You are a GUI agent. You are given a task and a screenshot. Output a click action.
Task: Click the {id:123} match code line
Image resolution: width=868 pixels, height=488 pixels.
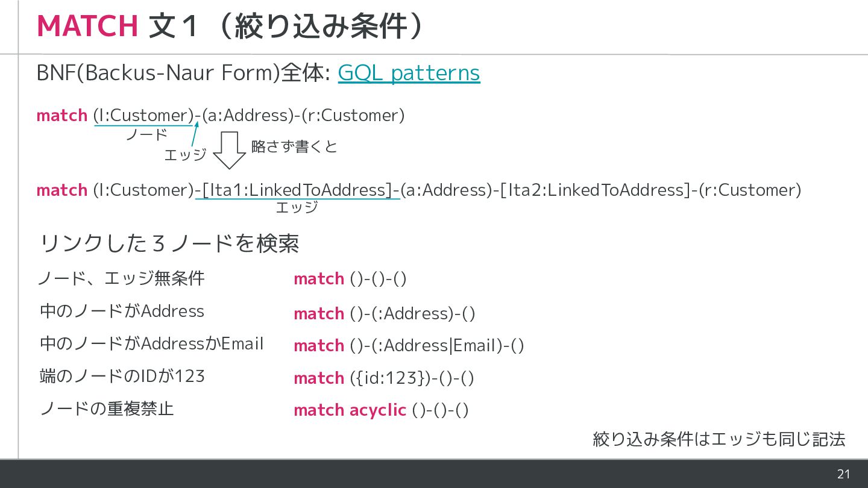[384, 378]
